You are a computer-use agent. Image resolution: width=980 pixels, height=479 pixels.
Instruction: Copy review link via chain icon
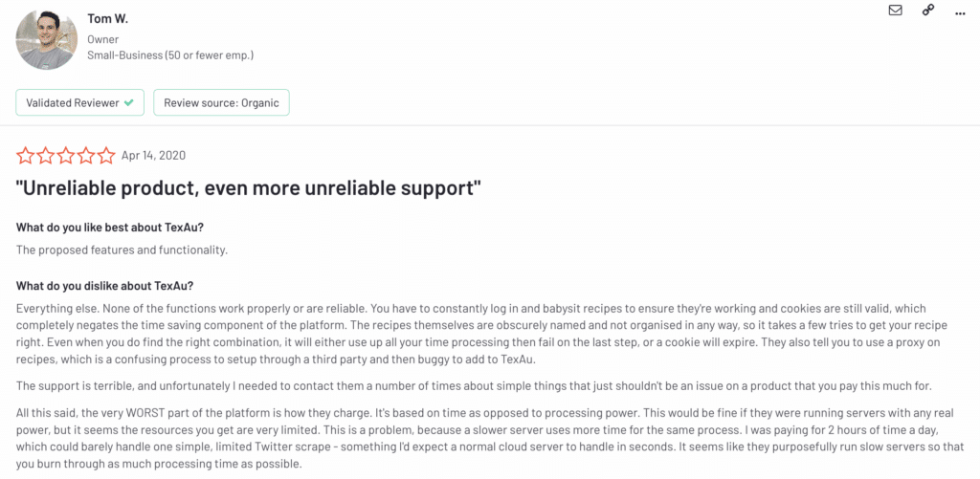coord(928,10)
